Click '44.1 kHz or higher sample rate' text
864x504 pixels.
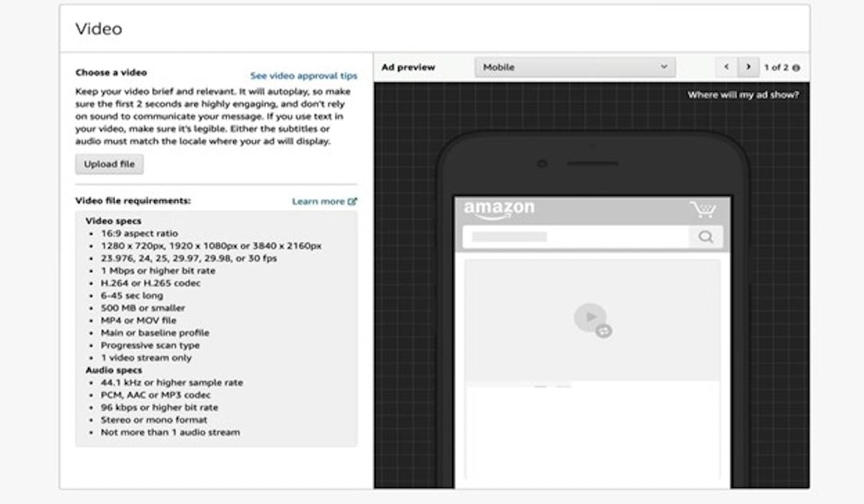(171, 383)
